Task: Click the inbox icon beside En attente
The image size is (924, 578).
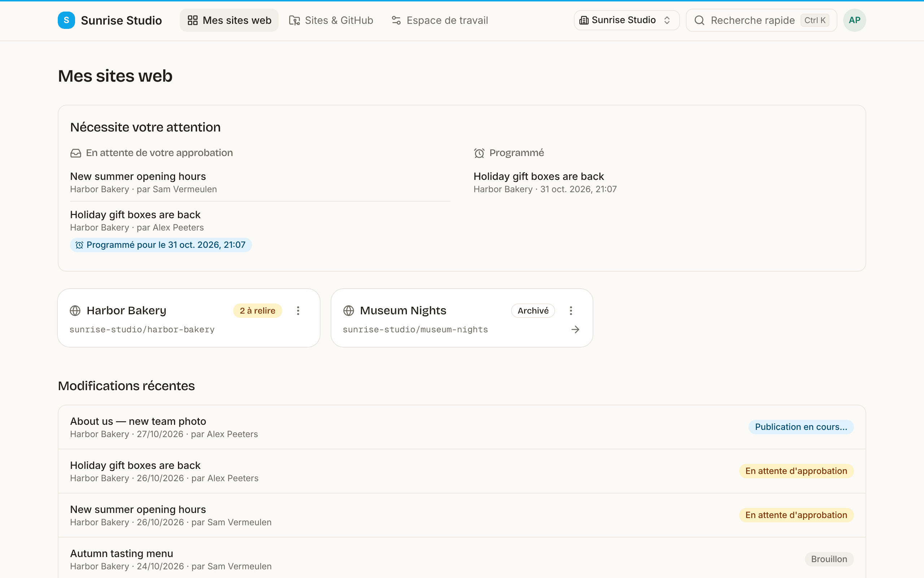Action: click(x=75, y=153)
